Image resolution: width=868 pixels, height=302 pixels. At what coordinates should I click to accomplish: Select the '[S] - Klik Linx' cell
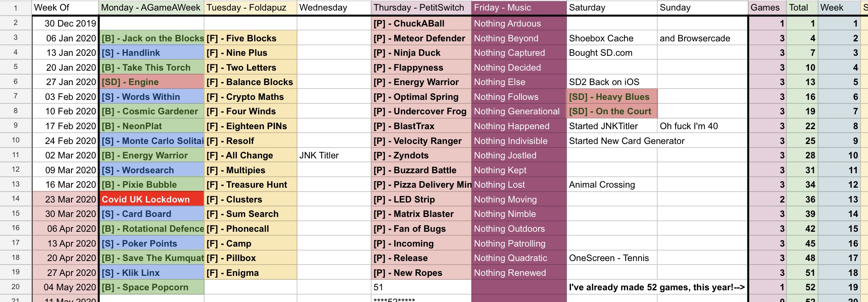(151, 273)
